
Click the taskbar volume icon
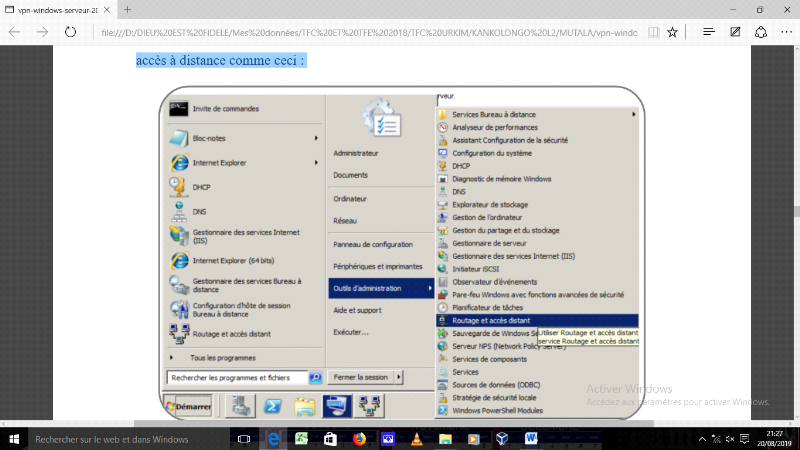click(x=730, y=439)
